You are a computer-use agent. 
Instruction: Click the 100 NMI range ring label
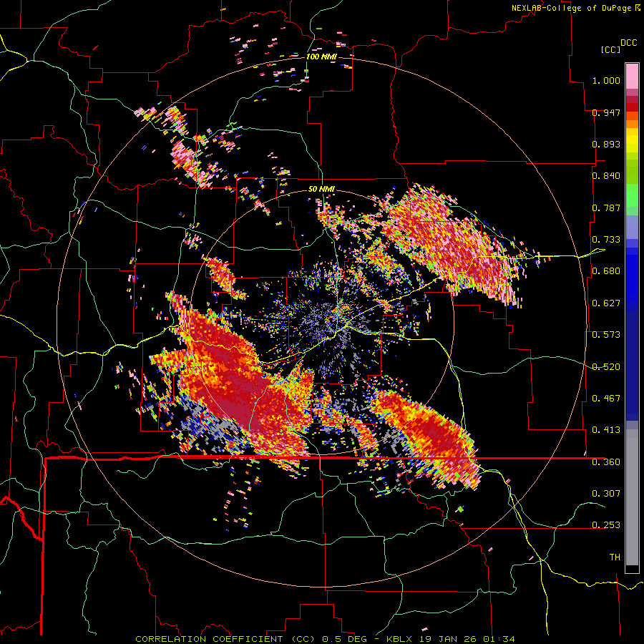321,57
